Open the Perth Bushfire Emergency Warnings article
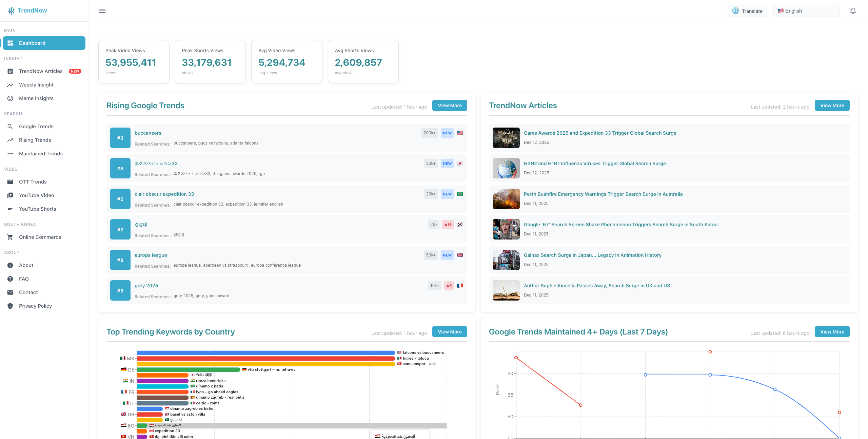The width and height of the screenshot is (868, 439). 603,194
